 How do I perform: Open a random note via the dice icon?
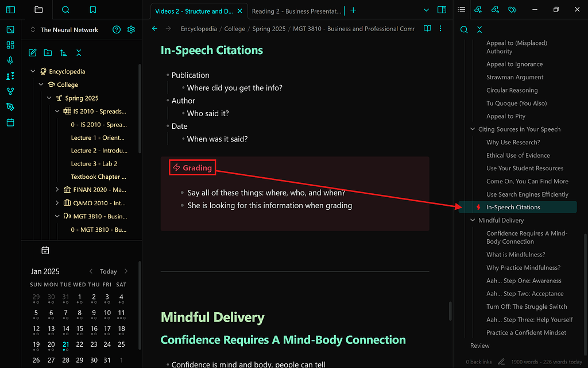click(10, 29)
